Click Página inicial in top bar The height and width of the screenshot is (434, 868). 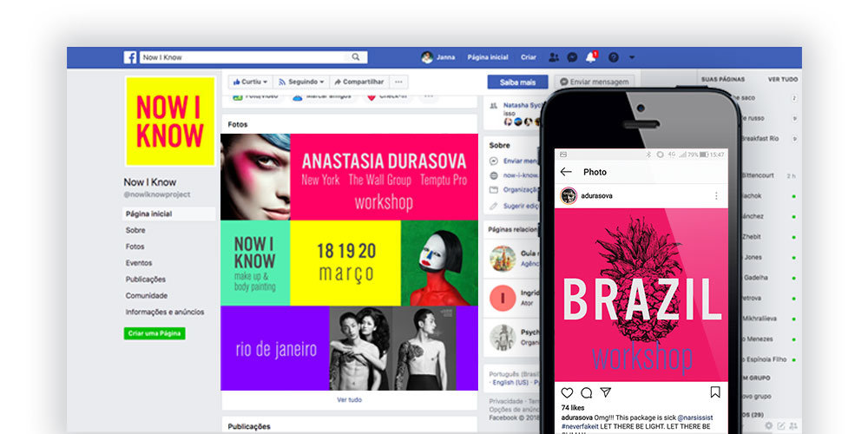488,57
